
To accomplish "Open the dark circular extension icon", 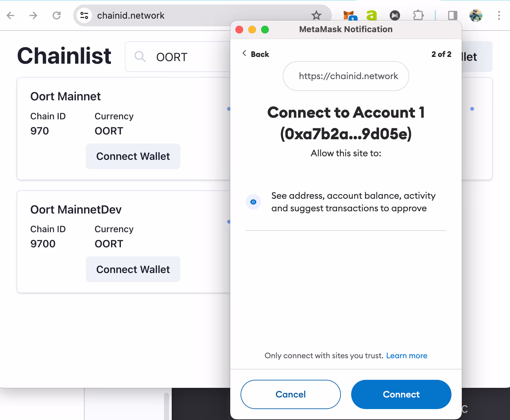I will coord(395,15).
